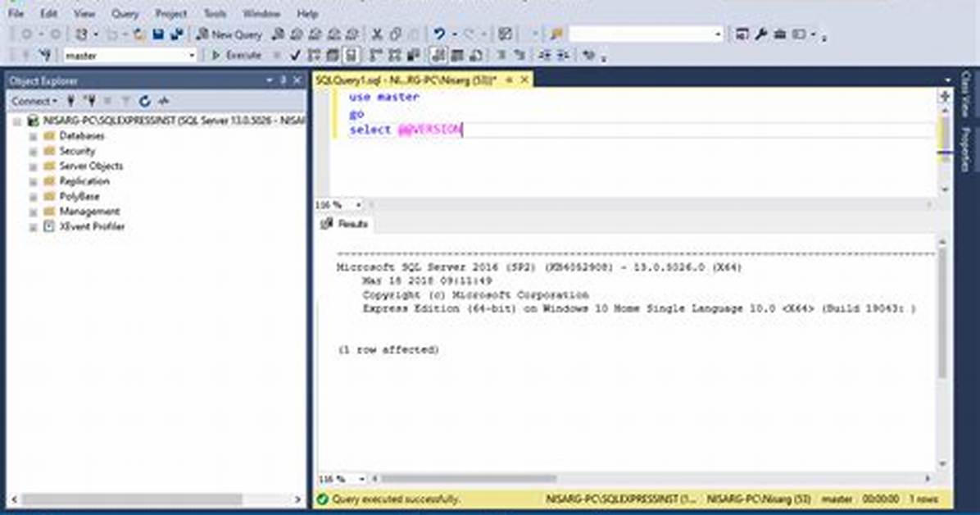Expand the Server Objects folder
Screen dimensions: 980x515
click(33, 166)
